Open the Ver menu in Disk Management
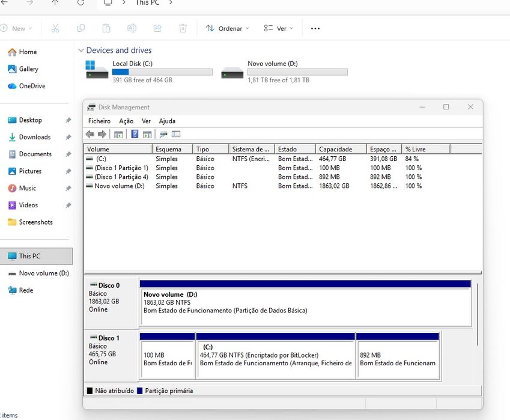Viewport: 510px width, 420px height. coord(146,121)
